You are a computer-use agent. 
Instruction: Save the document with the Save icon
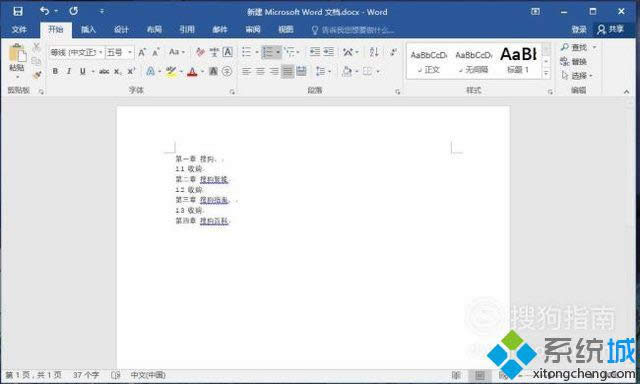[18, 11]
